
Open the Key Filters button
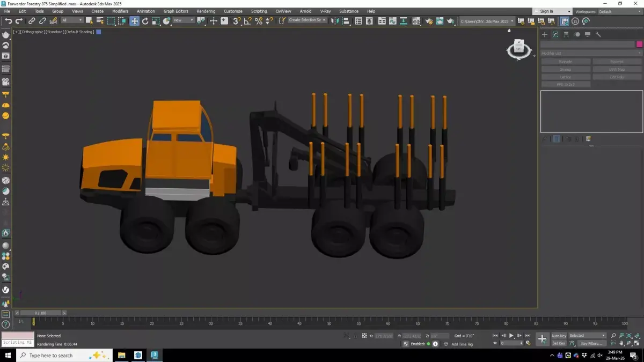591,343
